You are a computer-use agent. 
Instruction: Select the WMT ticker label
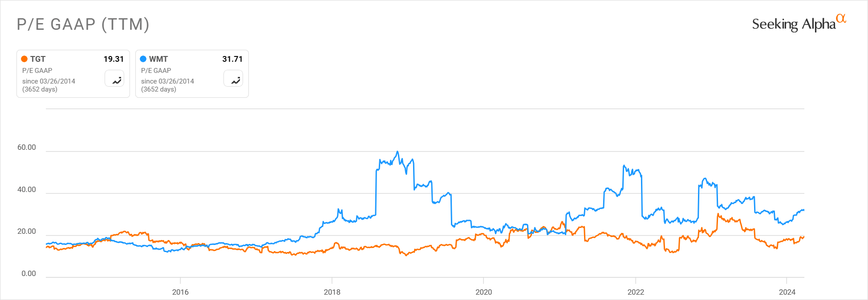(x=158, y=59)
